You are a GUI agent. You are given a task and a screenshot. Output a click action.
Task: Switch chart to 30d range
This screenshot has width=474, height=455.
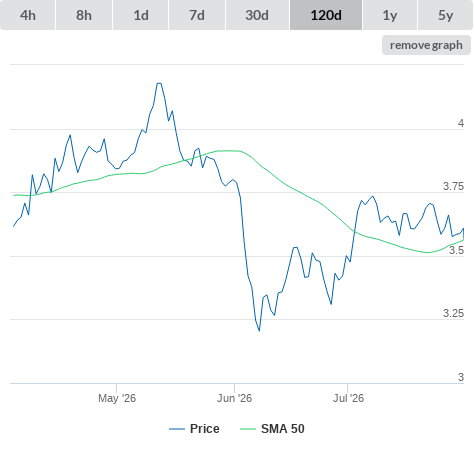point(257,15)
